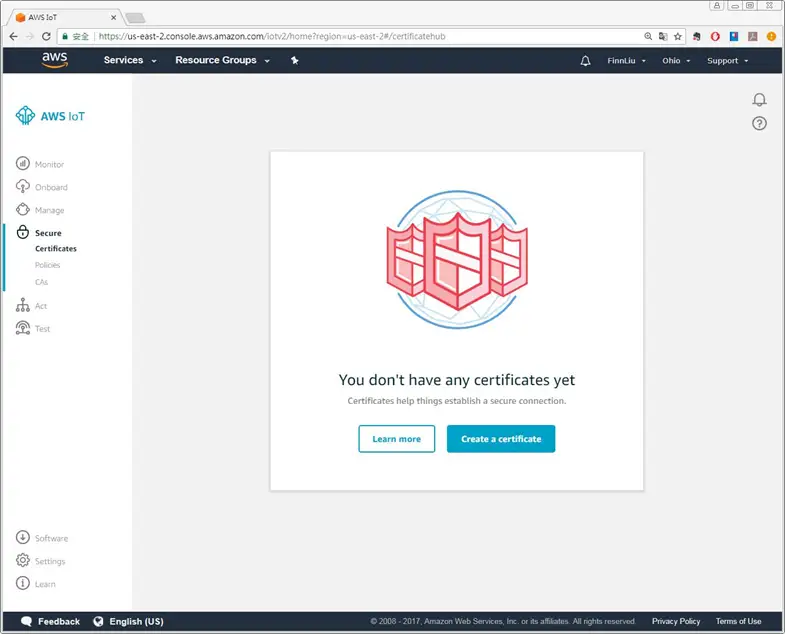Viewport: 785px width, 634px height.
Task: Click the Onboard cloud icon
Action: (23, 186)
